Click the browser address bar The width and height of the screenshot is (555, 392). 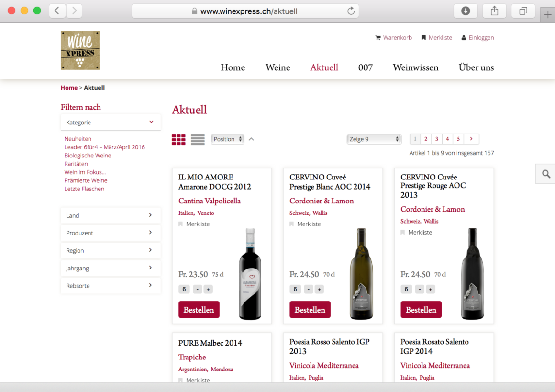[245, 11]
